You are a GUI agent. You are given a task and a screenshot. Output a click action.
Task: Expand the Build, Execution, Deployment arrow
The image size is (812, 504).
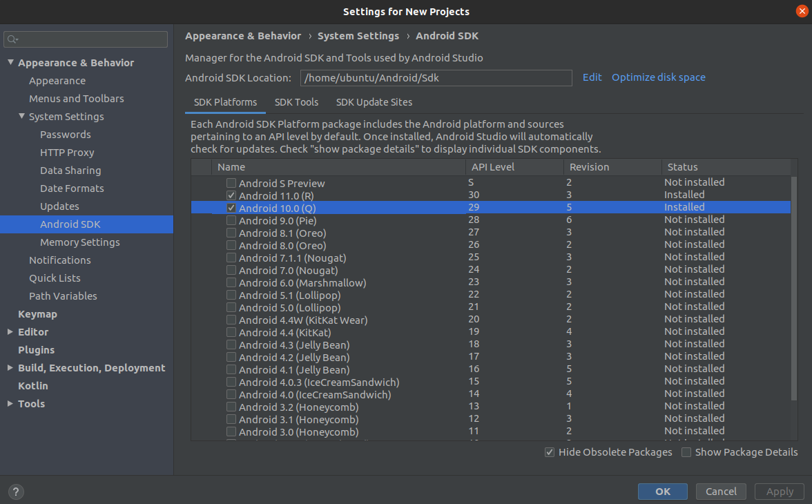tap(10, 367)
